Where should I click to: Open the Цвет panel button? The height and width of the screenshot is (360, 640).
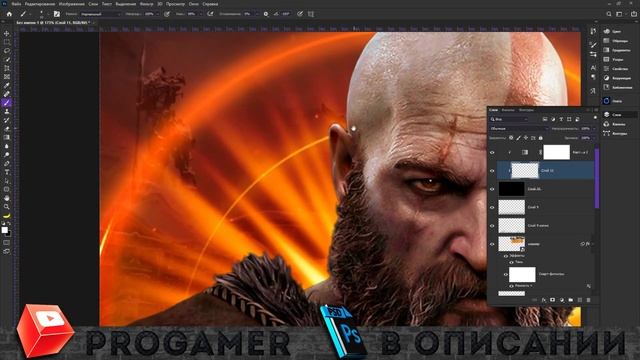[x=612, y=31]
